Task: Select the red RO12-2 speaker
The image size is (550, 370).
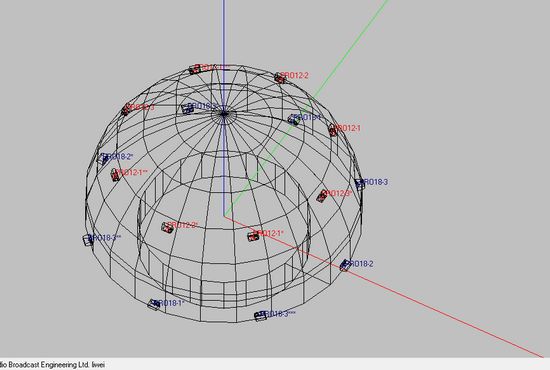Action: click(x=280, y=78)
